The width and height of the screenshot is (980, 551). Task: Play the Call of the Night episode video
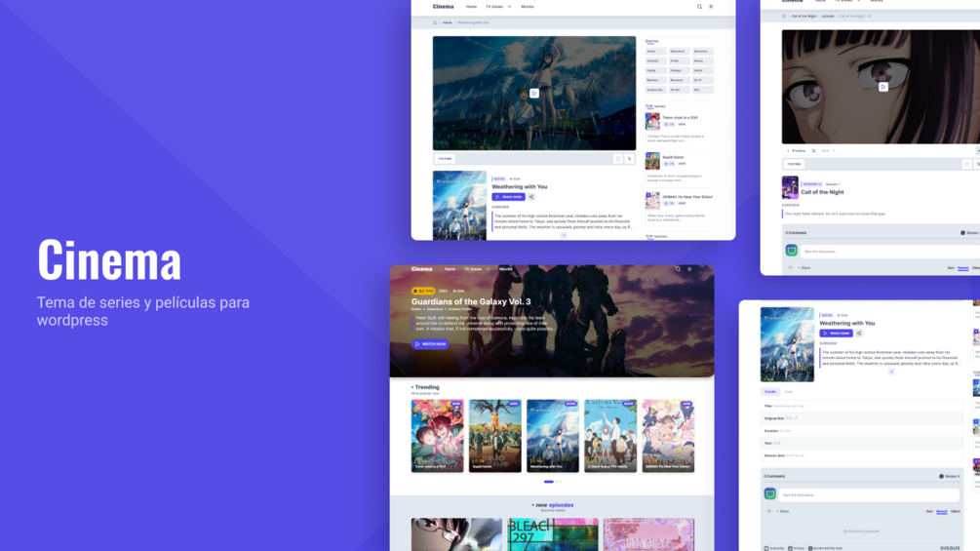coord(883,87)
